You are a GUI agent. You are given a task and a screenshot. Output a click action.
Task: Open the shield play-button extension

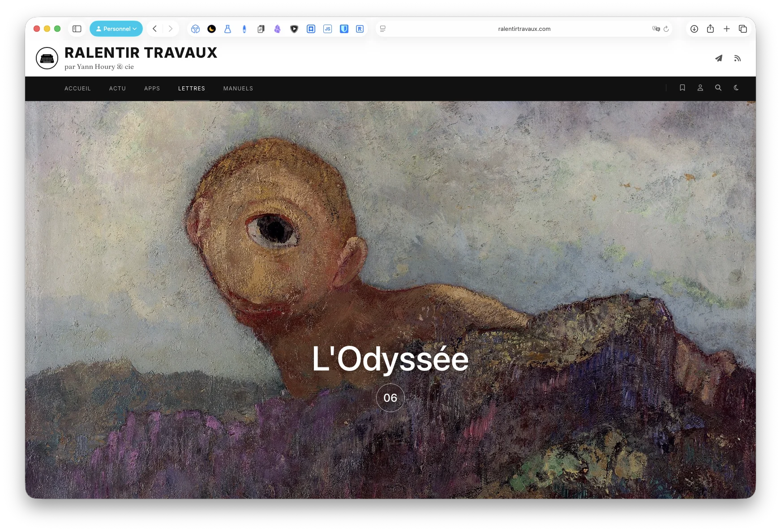click(294, 29)
